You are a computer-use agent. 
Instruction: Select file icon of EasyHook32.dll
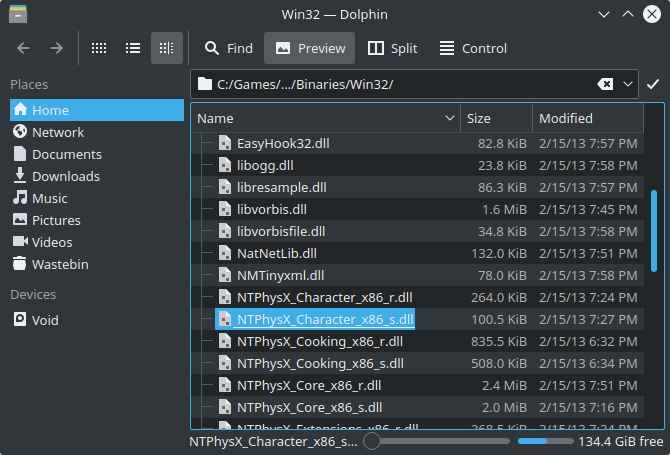pos(225,143)
